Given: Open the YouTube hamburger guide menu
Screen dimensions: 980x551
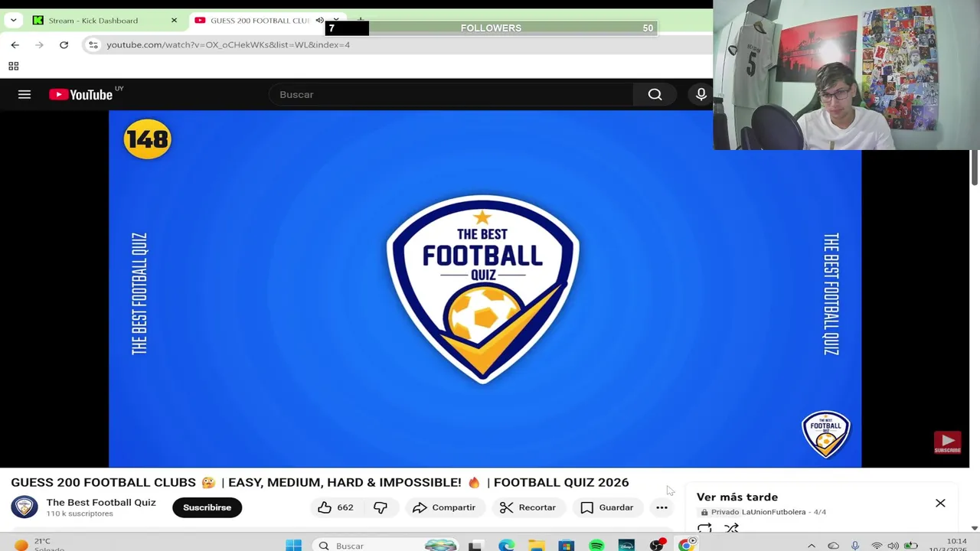Looking at the screenshot, I should (24, 94).
